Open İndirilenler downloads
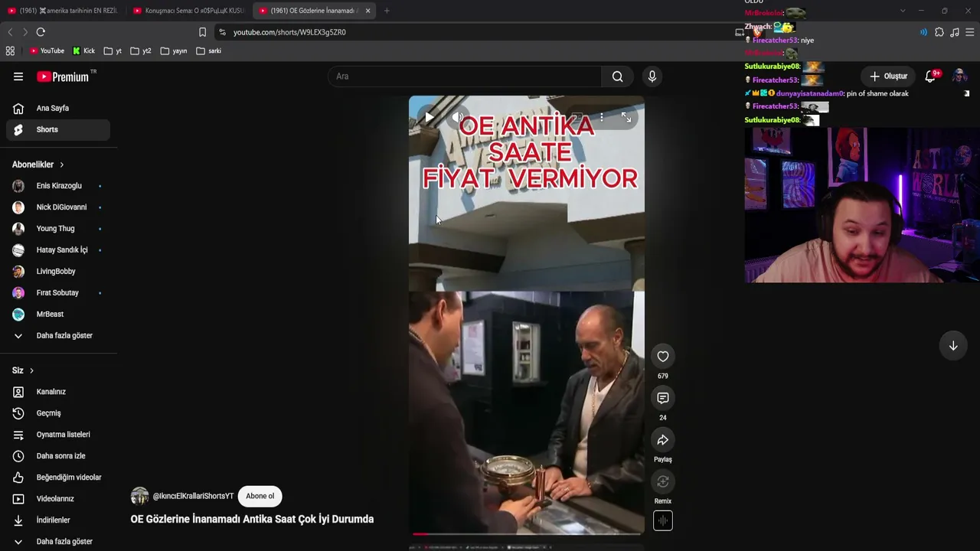This screenshot has height=551, width=980. coord(58,520)
